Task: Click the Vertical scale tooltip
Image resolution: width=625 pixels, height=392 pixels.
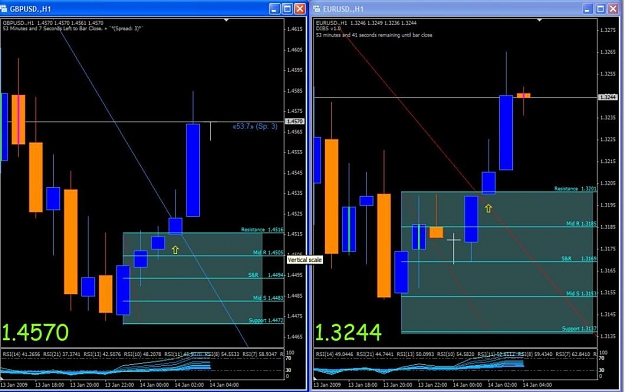Action: point(305,260)
